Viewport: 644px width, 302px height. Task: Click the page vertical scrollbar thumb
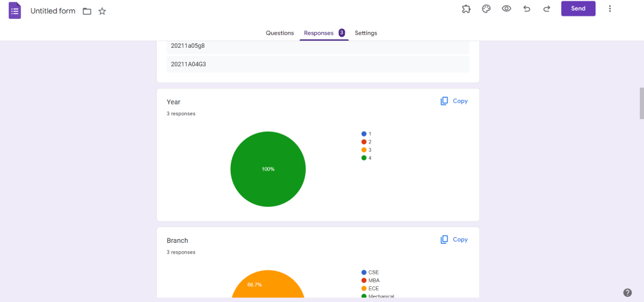click(641, 103)
